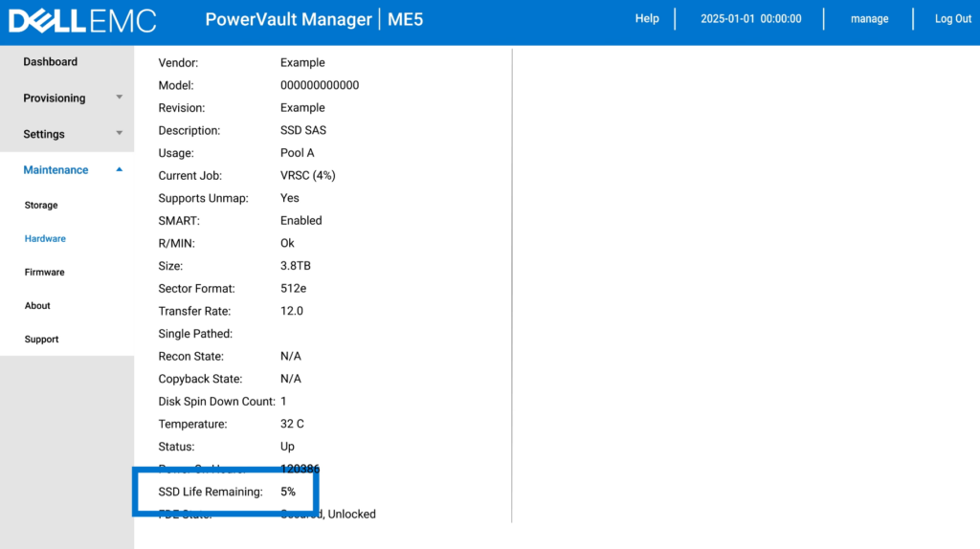Collapse the Maintenance section arrow
Image resolution: width=980 pixels, height=549 pixels.
119,169
